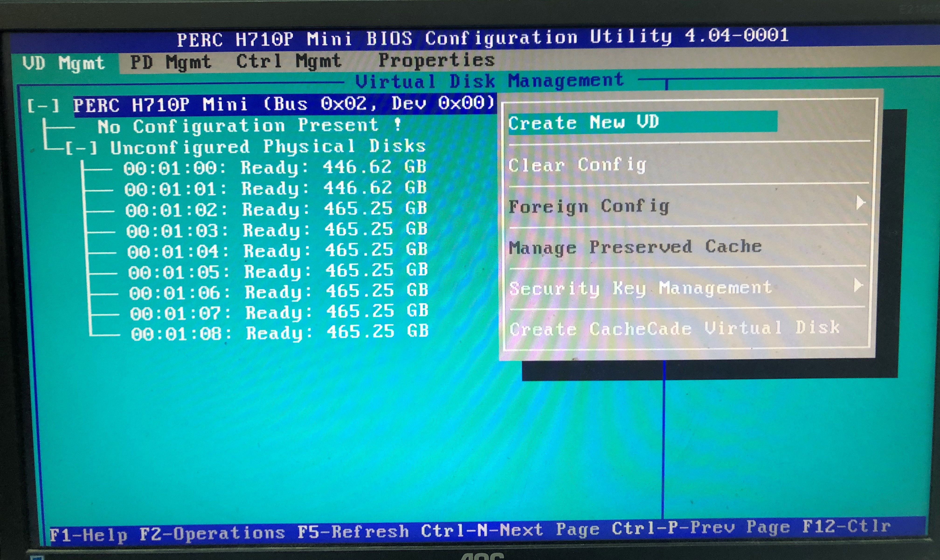Select Create CacheCade Virtual Disk
Image resolution: width=940 pixels, height=560 pixels.
pos(675,328)
